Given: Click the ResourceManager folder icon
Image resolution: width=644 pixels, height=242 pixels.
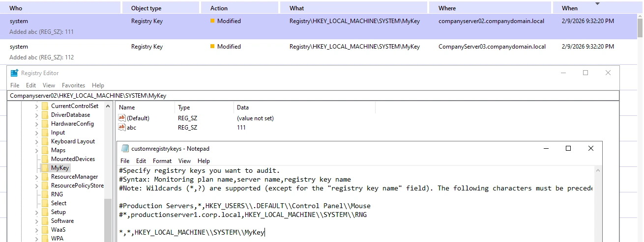Looking at the screenshot, I should (45, 177).
